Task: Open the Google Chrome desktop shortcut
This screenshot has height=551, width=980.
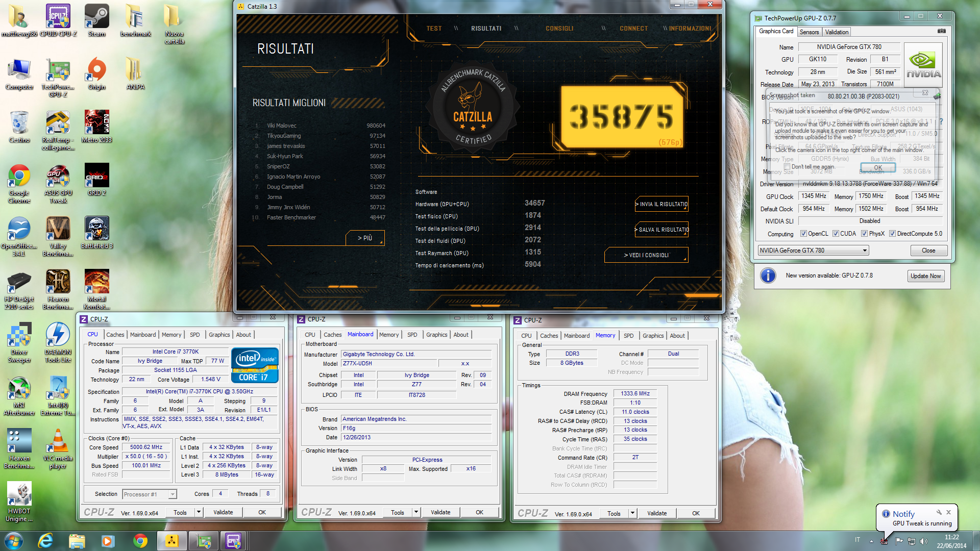Action: (19, 184)
